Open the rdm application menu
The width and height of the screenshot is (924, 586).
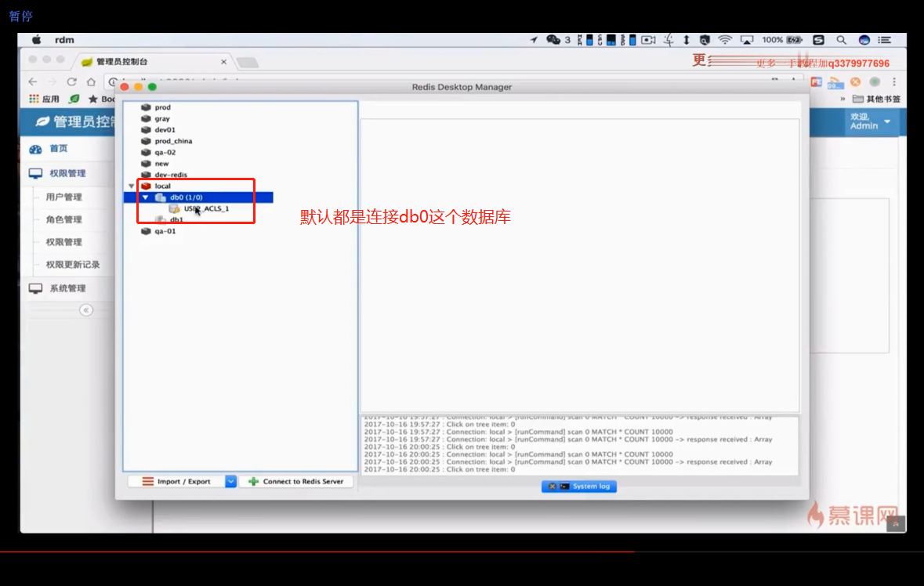[x=64, y=39]
